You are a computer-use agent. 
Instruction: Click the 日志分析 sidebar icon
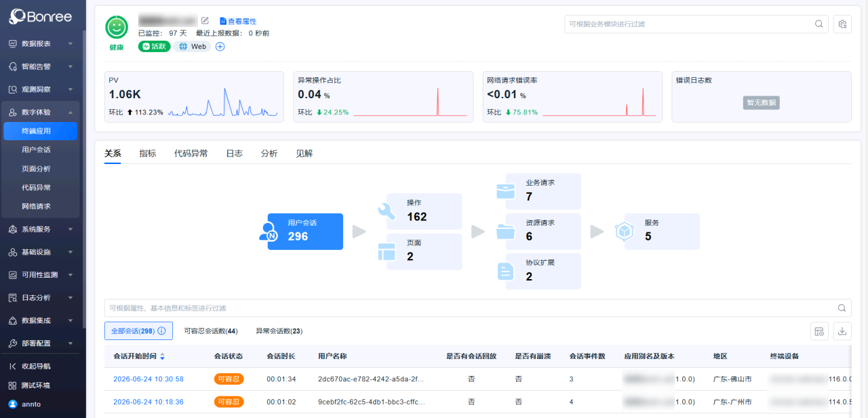[13, 297]
